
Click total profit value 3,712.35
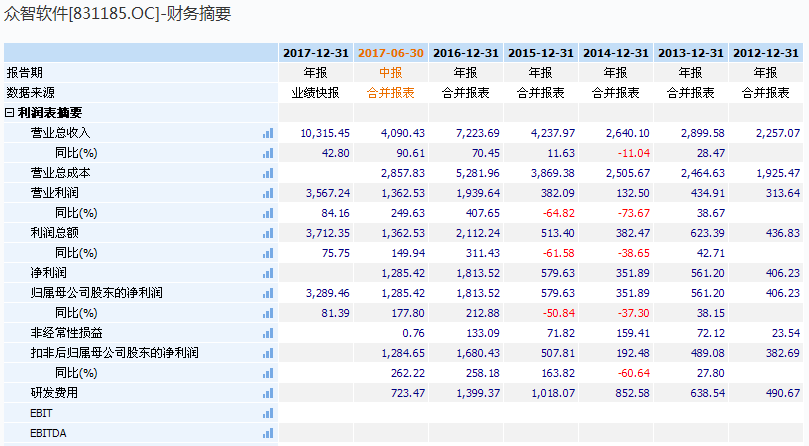(328, 233)
